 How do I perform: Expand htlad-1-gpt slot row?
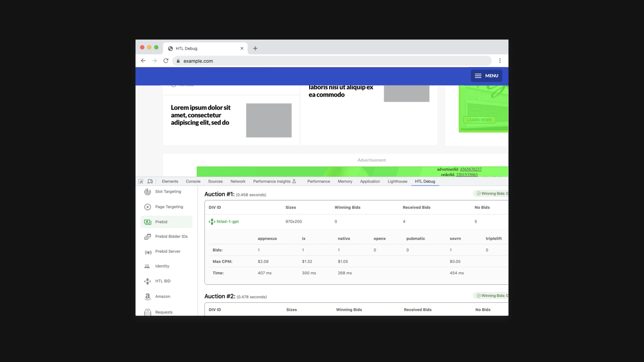(x=227, y=222)
